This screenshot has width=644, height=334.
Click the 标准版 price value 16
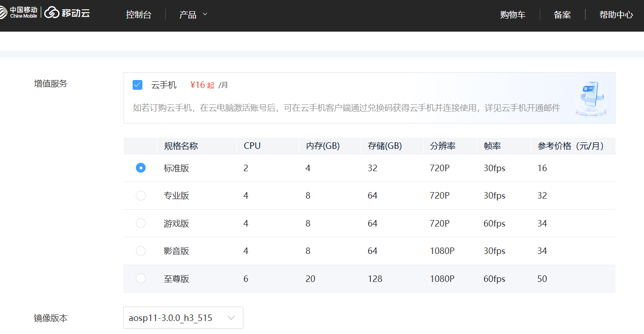click(x=542, y=168)
